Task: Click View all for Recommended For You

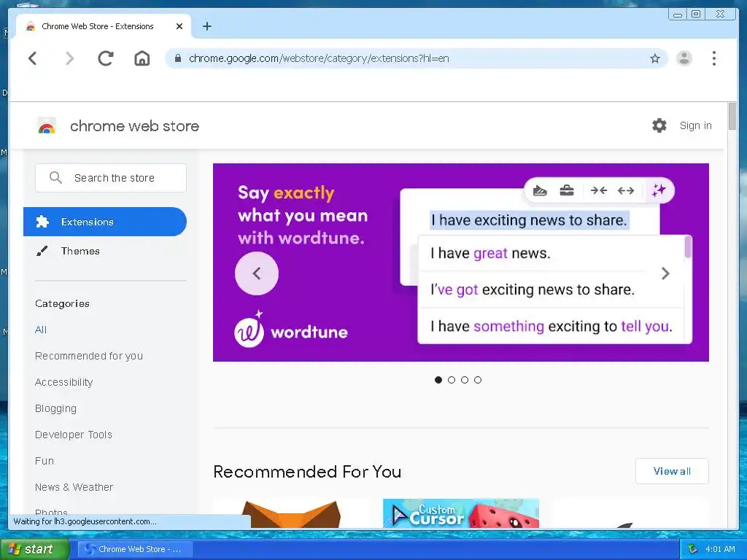Action: pos(672,471)
